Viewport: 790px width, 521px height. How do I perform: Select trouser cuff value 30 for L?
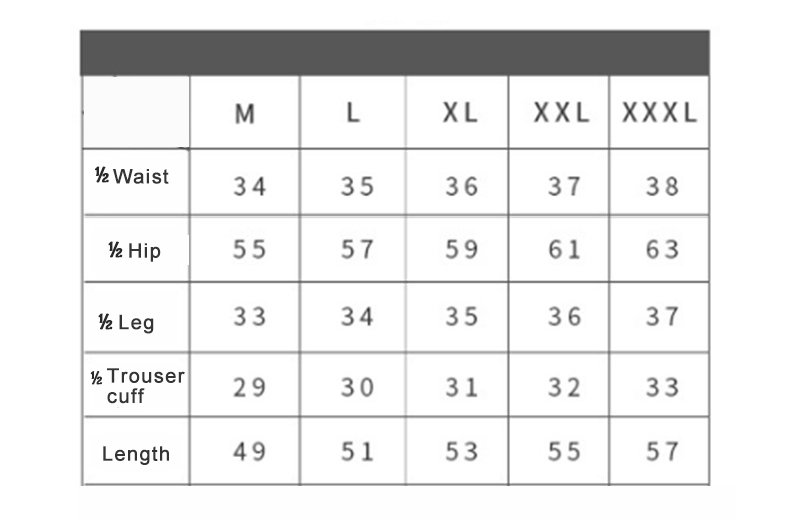pos(357,387)
